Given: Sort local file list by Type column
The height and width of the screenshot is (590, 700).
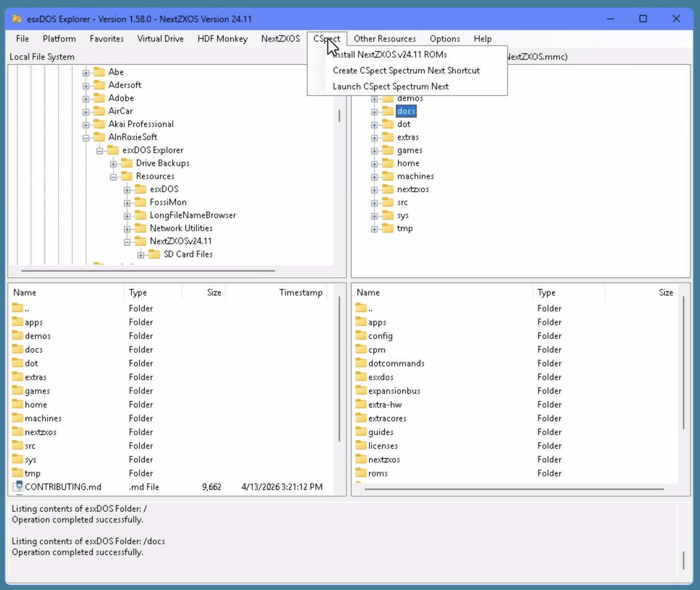Looking at the screenshot, I should coord(153,293).
